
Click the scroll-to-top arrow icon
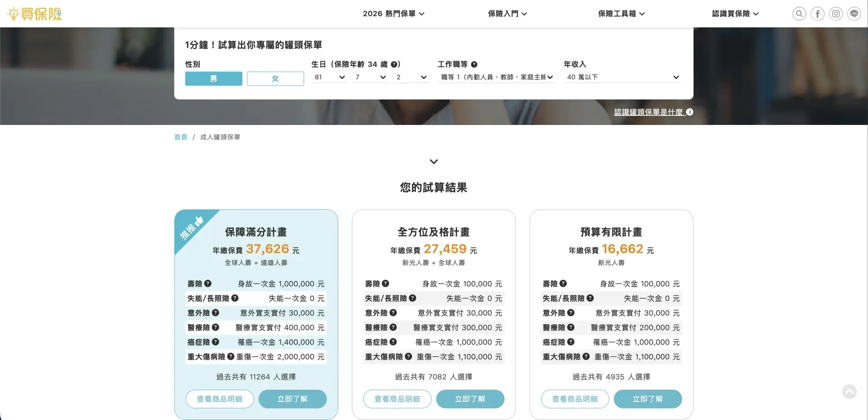click(849, 391)
